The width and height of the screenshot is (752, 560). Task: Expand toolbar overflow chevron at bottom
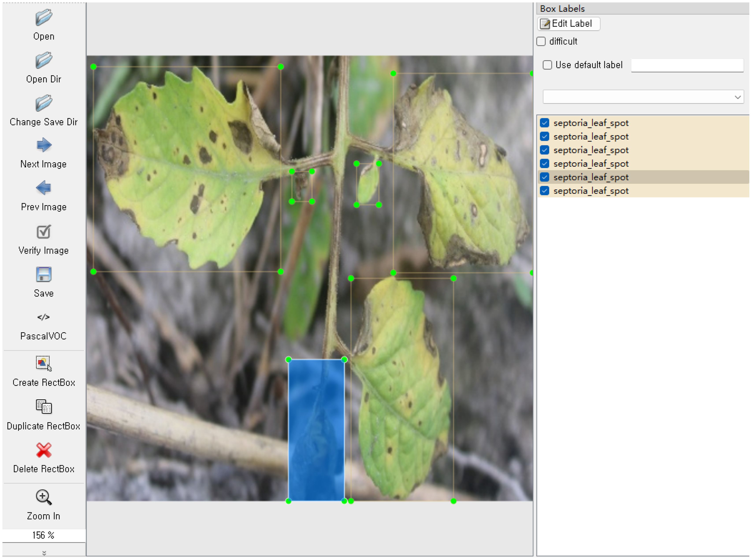click(x=44, y=553)
